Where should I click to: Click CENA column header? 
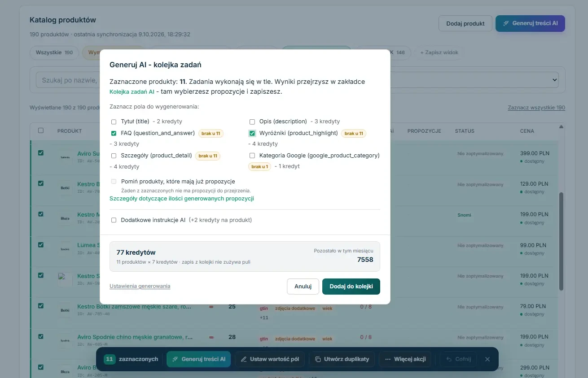(527, 131)
